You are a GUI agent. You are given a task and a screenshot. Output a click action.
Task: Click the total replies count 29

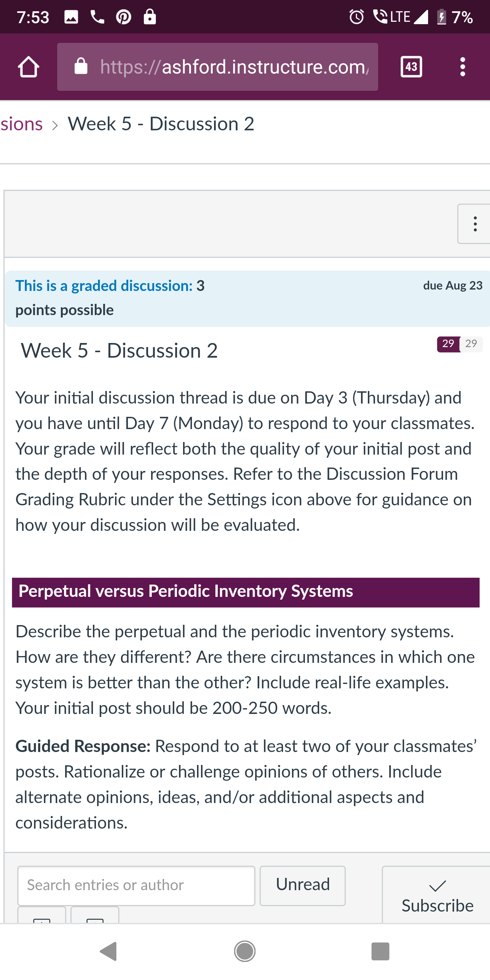[x=471, y=344]
